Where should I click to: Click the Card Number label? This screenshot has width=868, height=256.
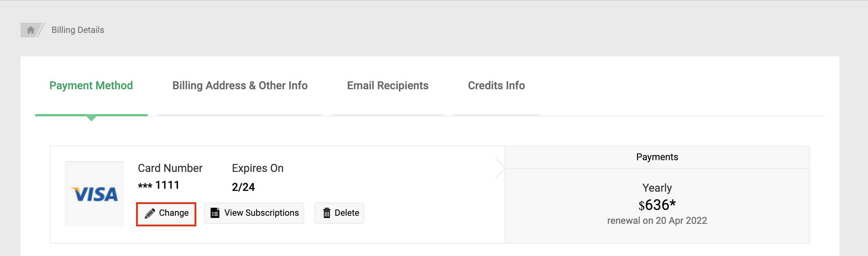coord(170,168)
